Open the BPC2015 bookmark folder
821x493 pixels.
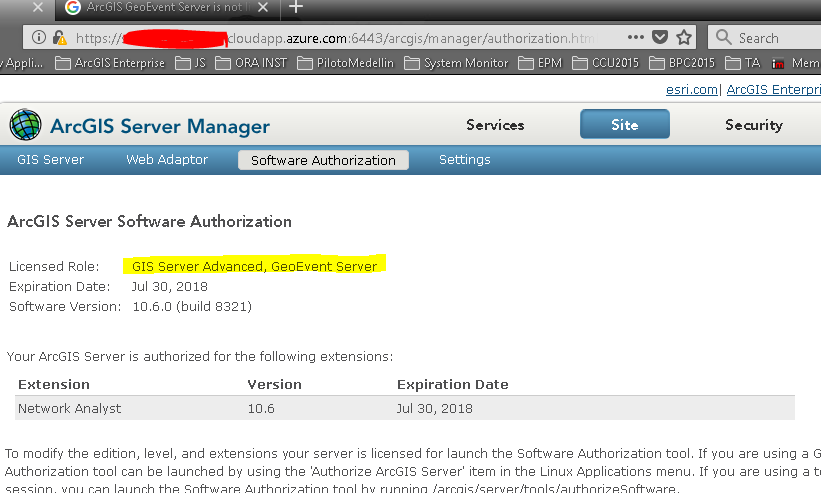[682, 63]
